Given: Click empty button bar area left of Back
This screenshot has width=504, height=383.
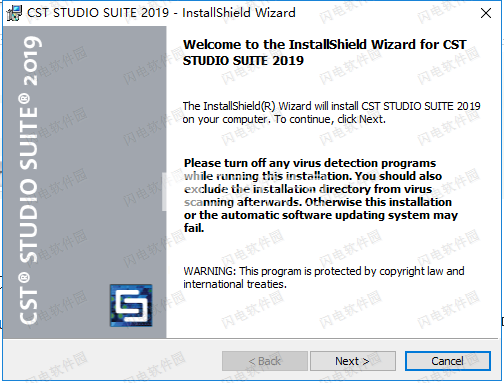Looking at the screenshot, I should pyautogui.click(x=112, y=361).
